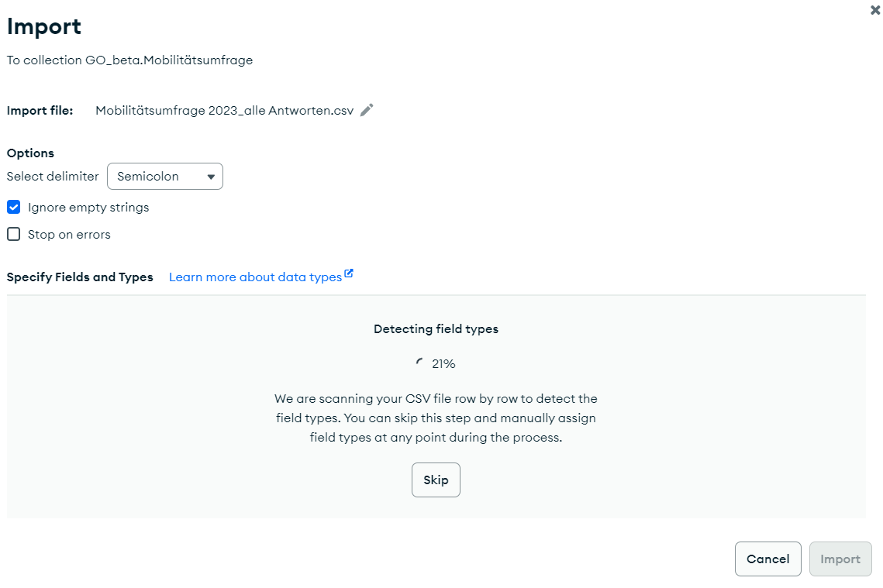Uncheck the Ignore empty strings checkbox

tap(13, 208)
